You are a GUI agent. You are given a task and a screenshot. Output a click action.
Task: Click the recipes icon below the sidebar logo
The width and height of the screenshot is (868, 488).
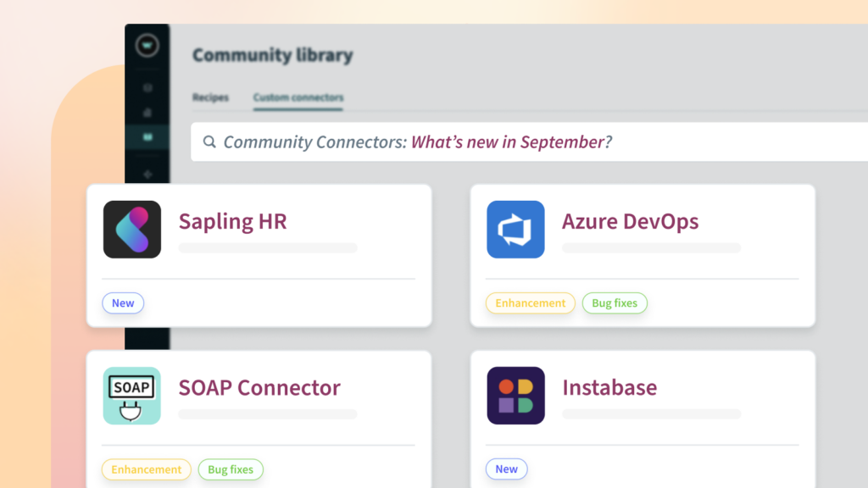147,87
